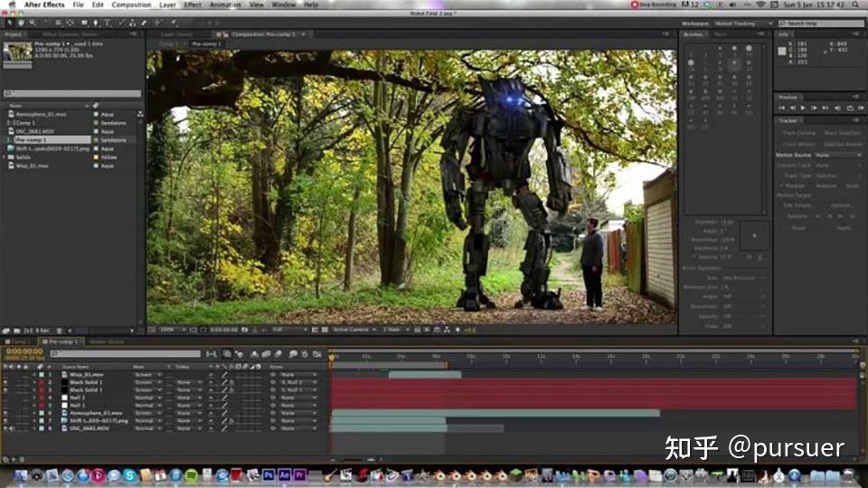Select the Hand tool

pos(21,23)
